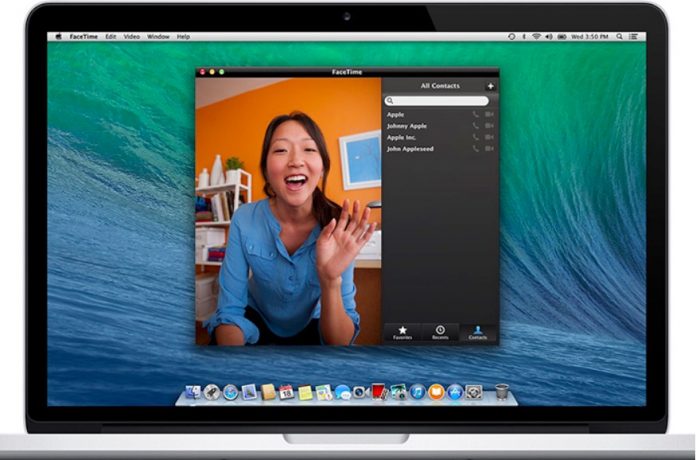Open Notification Center icon

(x=633, y=37)
